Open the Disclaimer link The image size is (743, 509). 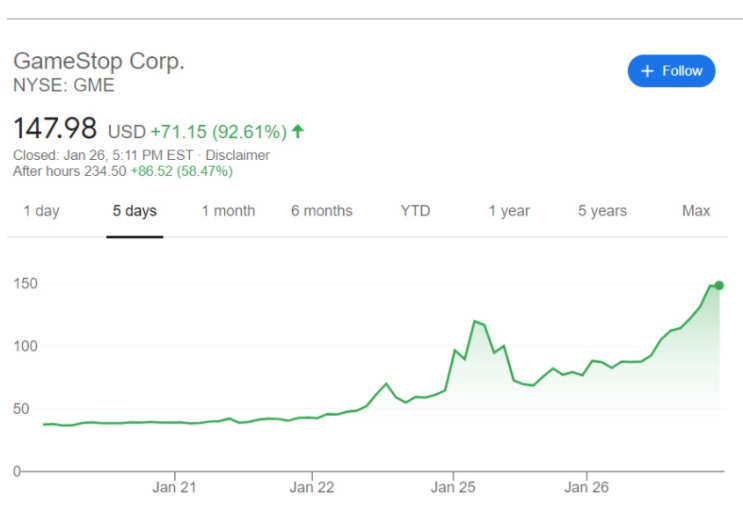(237, 155)
